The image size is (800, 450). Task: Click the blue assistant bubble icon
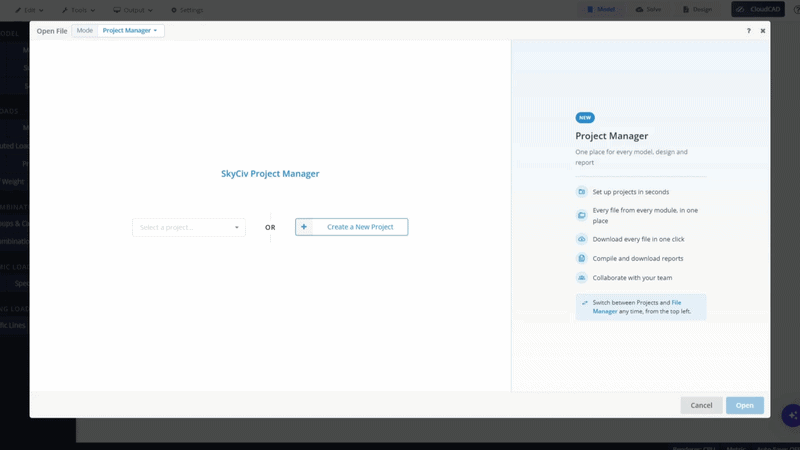click(791, 416)
